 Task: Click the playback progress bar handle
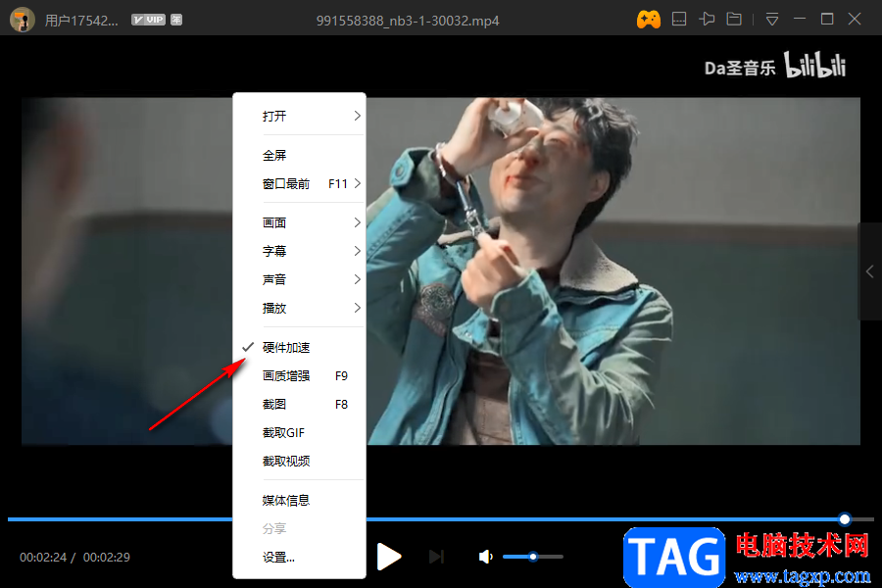[845, 519]
